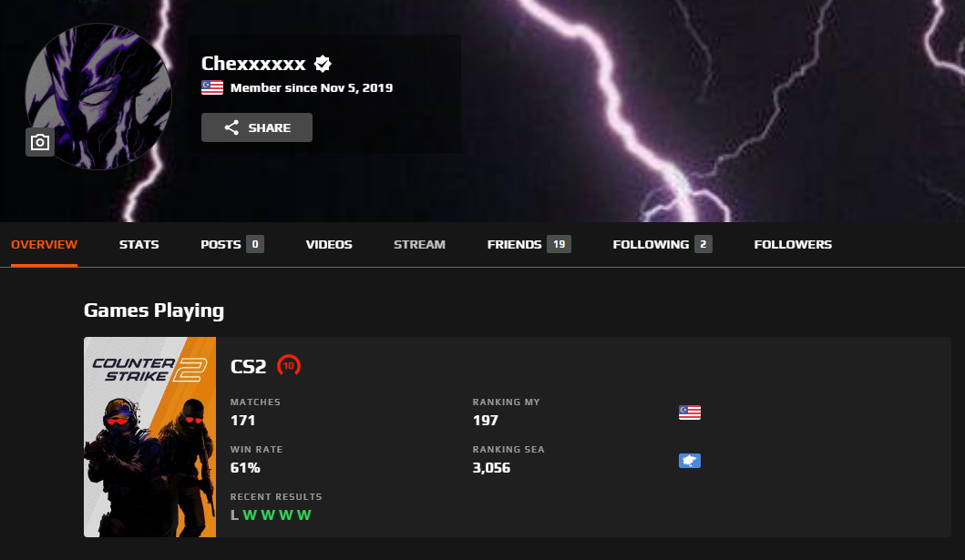Open the Posts tab
965x560 pixels.
(232, 244)
